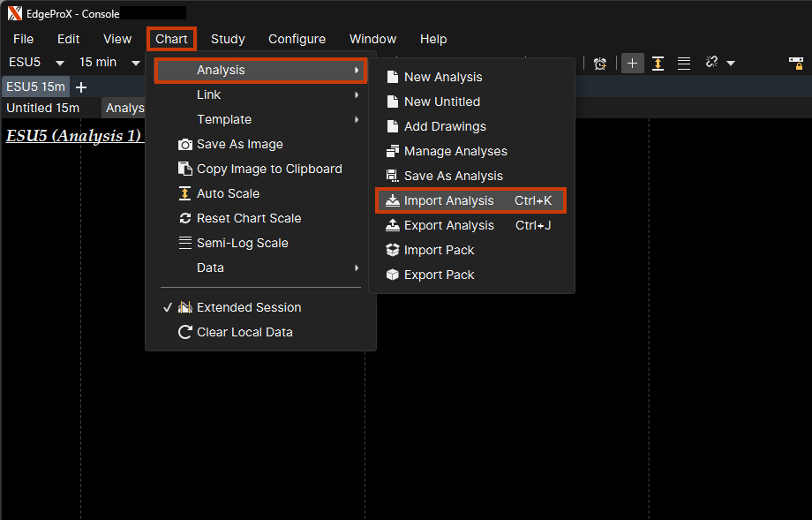The height and width of the screenshot is (520, 812).
Task: Toggle the crosshair cursor tool
Action: click(x=632, y=64)
